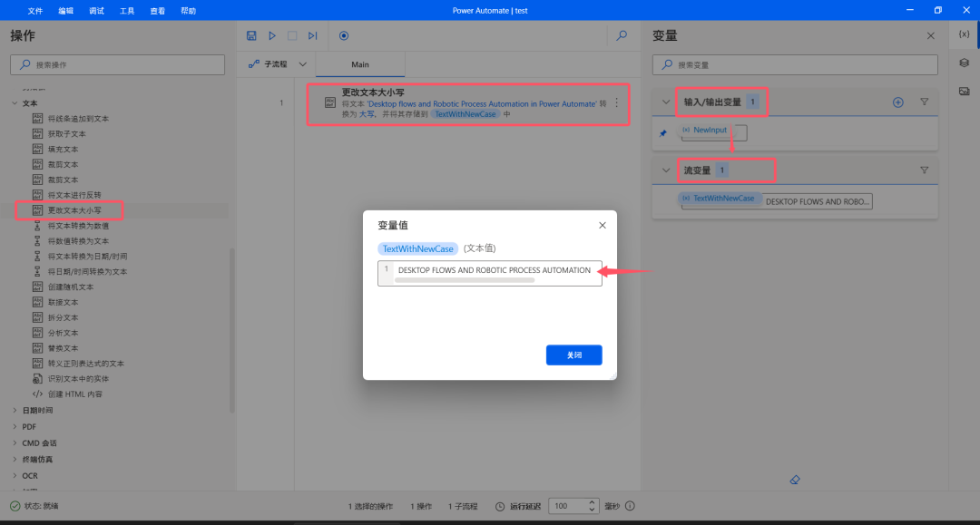Click the icon of 识别文本中的实体
The width and height of the screenshot is (980, 525).
pos(37,378)
